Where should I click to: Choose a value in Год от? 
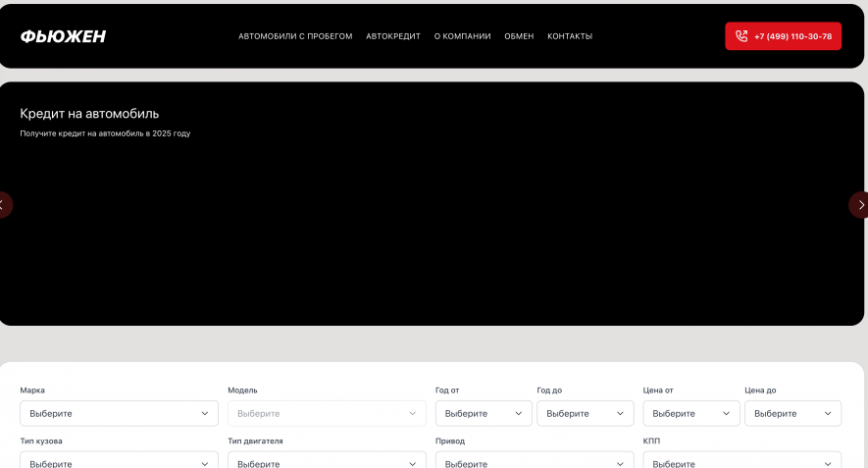pos(484,413)
